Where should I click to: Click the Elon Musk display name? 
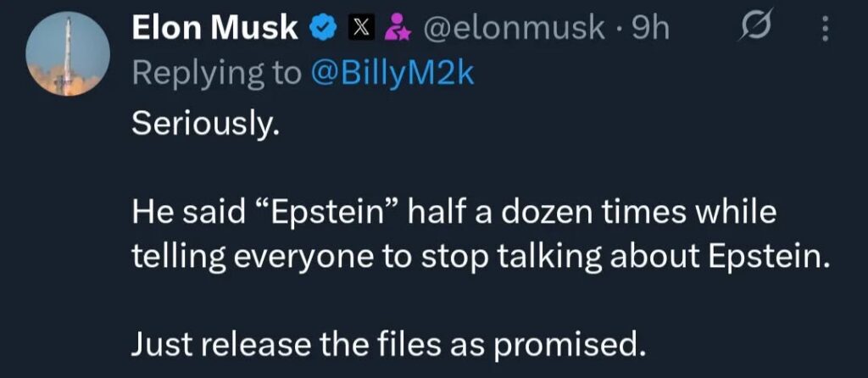click(x=214, y=29)
